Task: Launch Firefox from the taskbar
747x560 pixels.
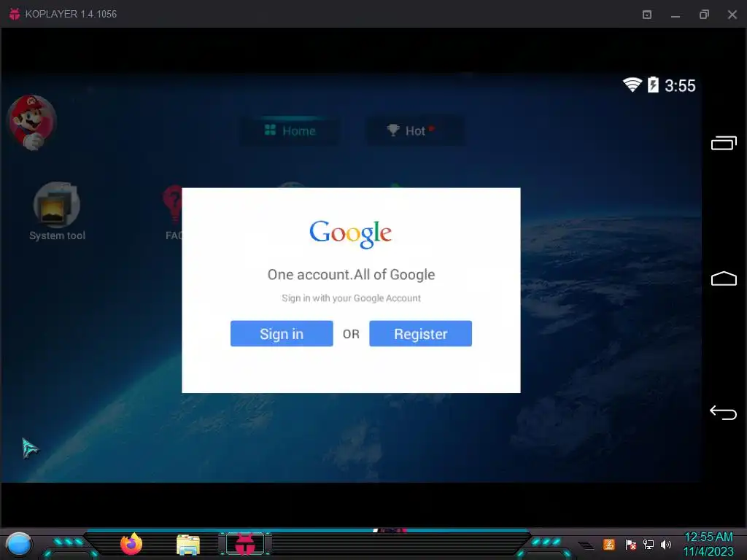Action: 131,544
